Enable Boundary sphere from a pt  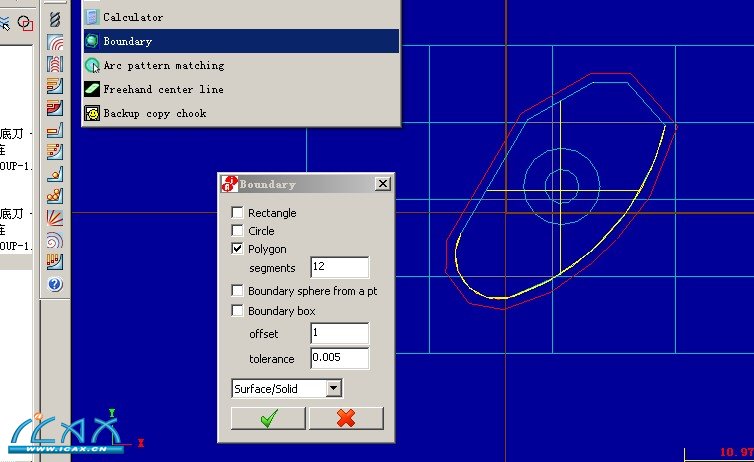[237, 291]
